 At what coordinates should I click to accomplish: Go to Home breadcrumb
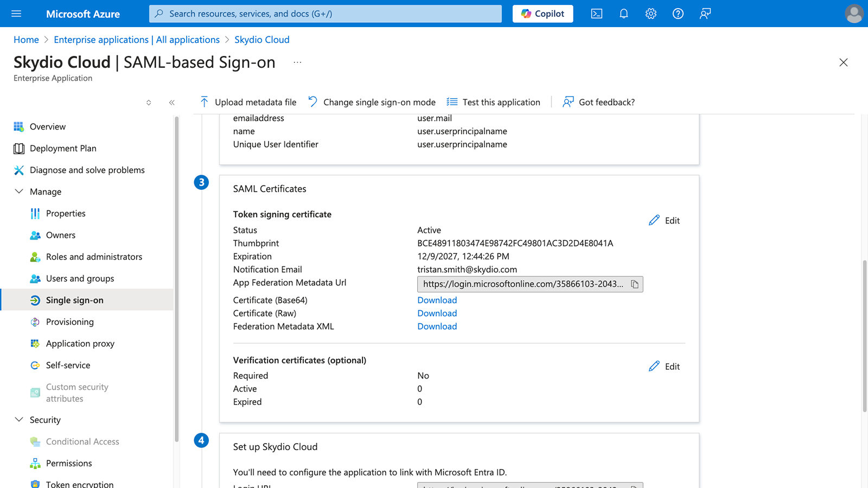click(x=26, y=40)
